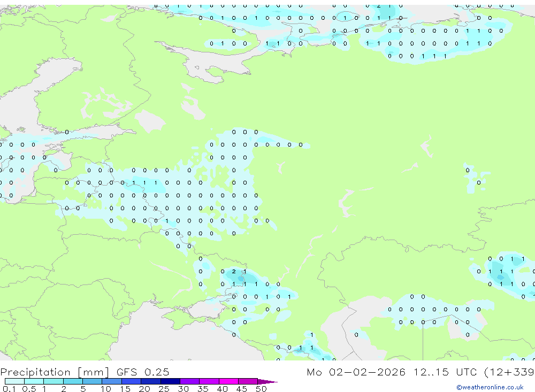Click the legend label '25'

[164, 389]
